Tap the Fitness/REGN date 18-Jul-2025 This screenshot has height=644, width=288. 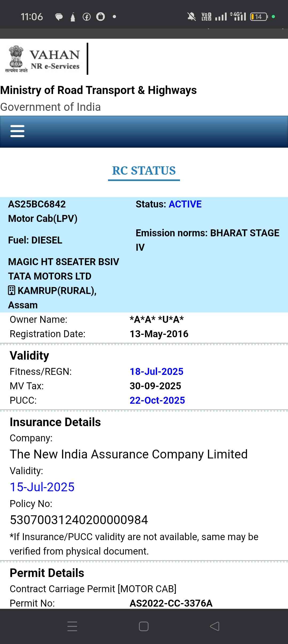tap(157, 371)
